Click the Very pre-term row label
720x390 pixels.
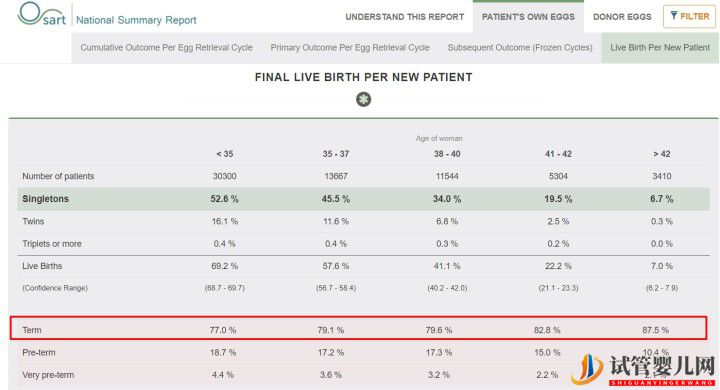click(x=48, y=375)
